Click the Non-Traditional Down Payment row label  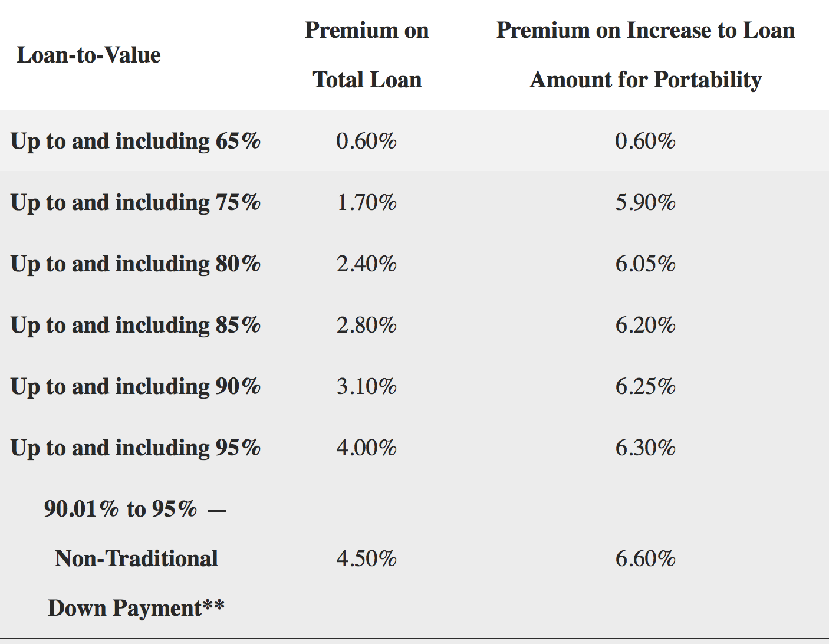pos(136,558)
